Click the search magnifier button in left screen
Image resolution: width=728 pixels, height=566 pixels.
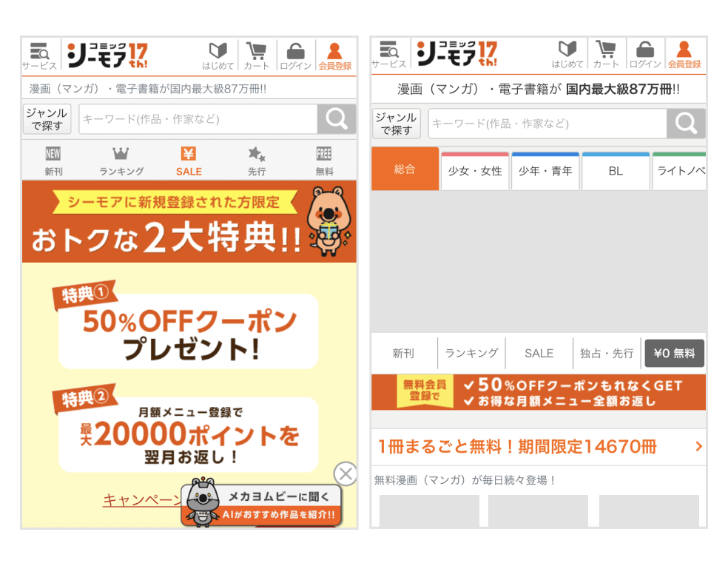[337, 119]
